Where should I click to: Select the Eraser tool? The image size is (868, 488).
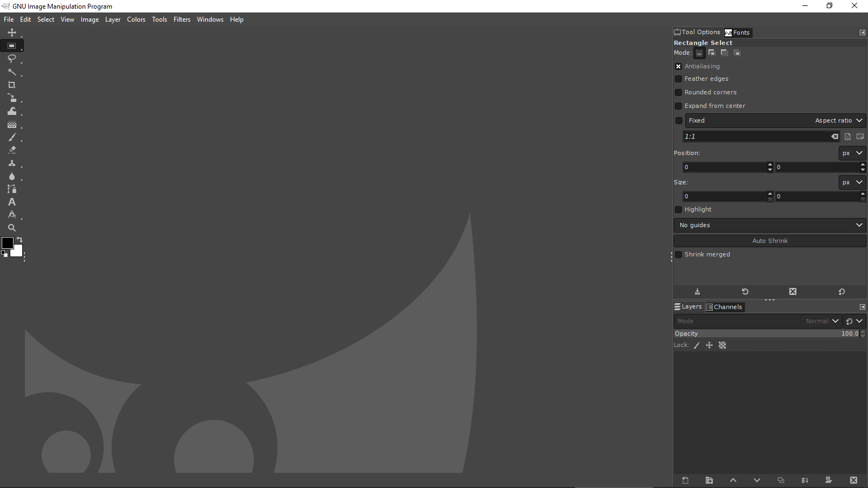pyautogui.click(x=12, y=150)
